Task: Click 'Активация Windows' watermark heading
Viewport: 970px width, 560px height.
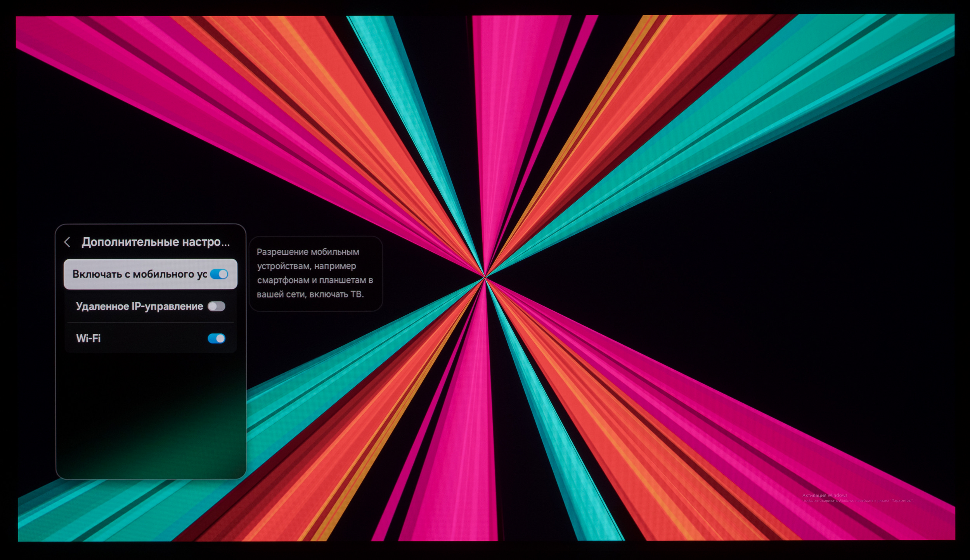Action: click(824, 495)
